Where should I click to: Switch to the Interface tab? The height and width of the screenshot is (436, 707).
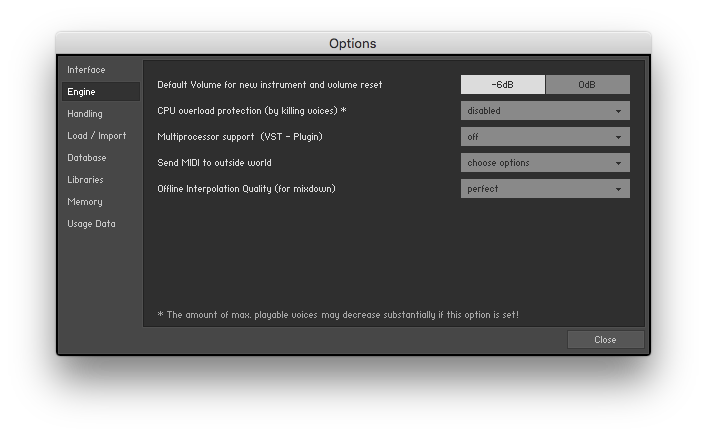[x=87, y=70]
